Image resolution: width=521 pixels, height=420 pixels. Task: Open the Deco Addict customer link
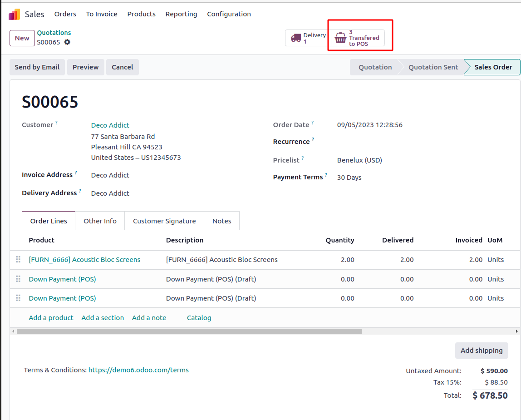(x=110, y=125)
